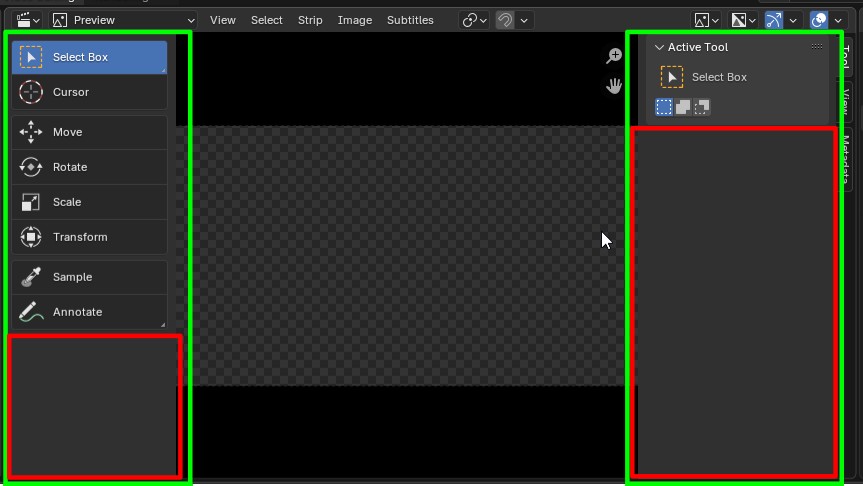Image resolution: width=863 pixels, height=486 pixels.
Task: Click the pan hand gizmo in preview
Action: pos(614,86)
